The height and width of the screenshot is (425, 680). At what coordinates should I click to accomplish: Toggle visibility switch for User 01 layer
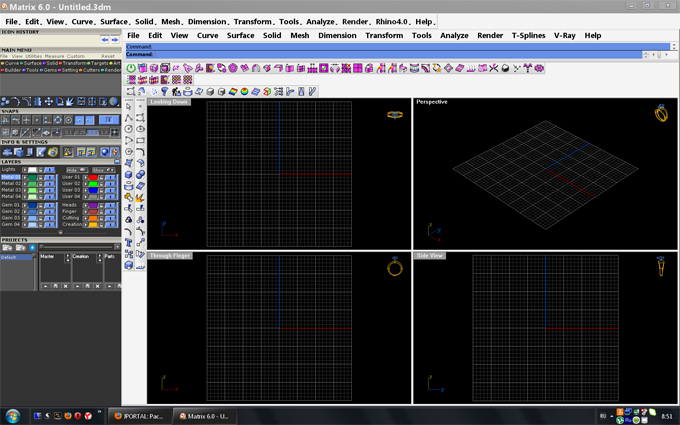(x=110, y=177)
